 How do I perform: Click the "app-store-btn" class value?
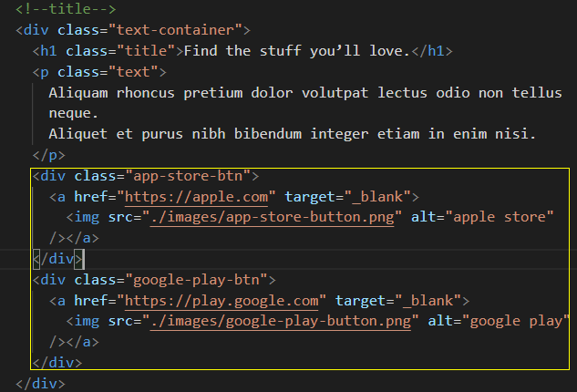(x=188, y=176)
